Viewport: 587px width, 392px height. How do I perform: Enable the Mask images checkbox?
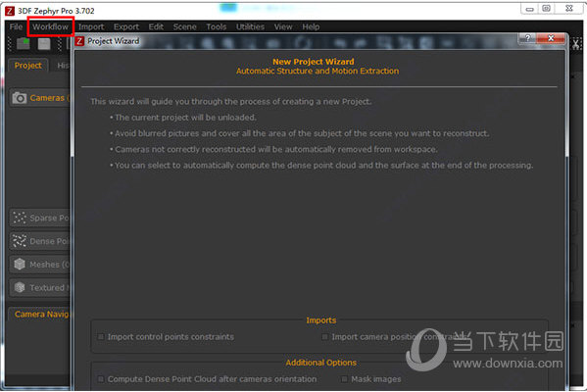coord(344,379)
